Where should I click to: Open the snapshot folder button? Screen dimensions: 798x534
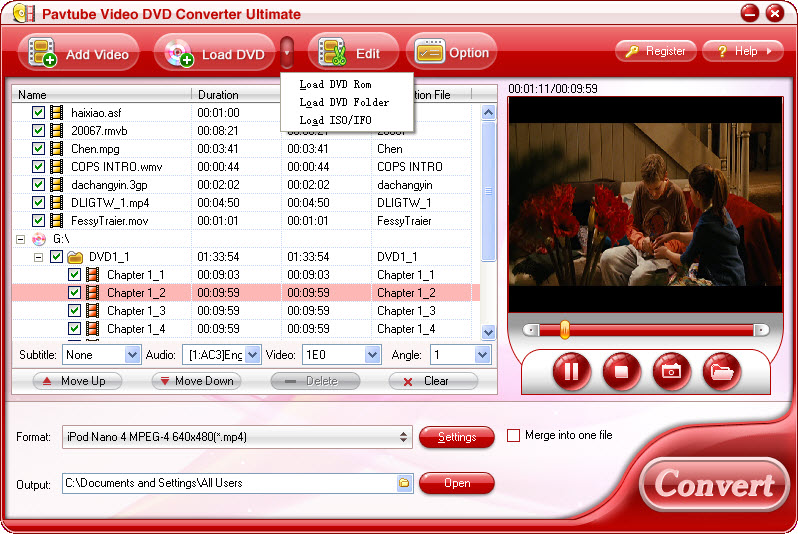tap(721, 372)
